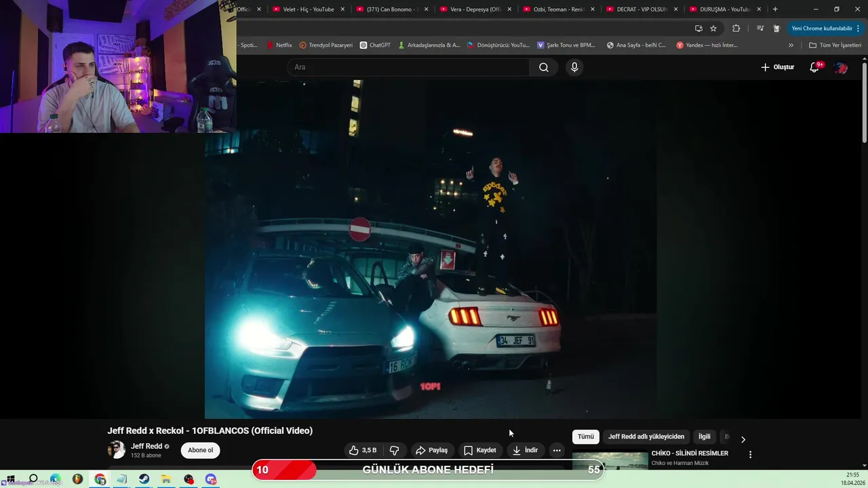Click Kaydet save button
This screenshot has width=868, height=488.
coord(480,450)
